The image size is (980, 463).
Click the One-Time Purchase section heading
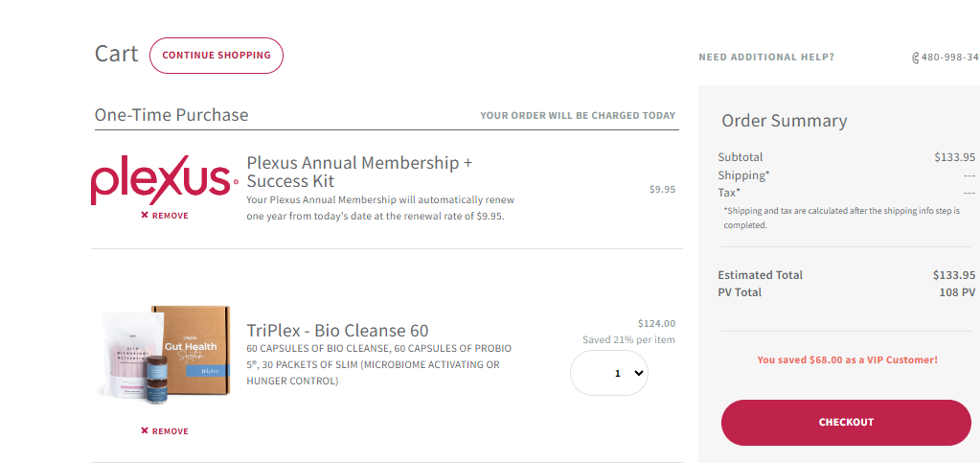point(171,115)
